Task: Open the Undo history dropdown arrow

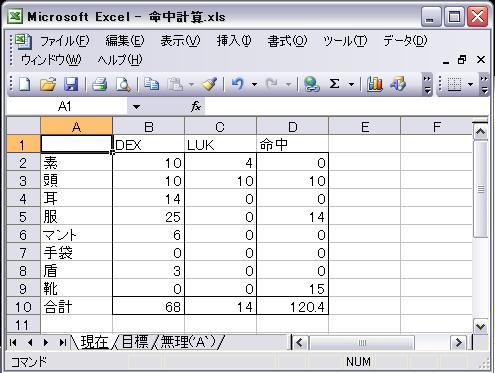Action: coord(254,84)
